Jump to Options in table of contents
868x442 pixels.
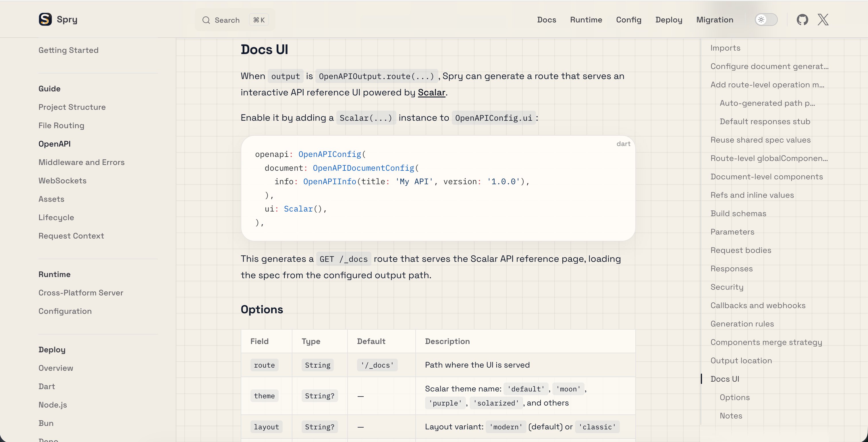tap(734, 397)
